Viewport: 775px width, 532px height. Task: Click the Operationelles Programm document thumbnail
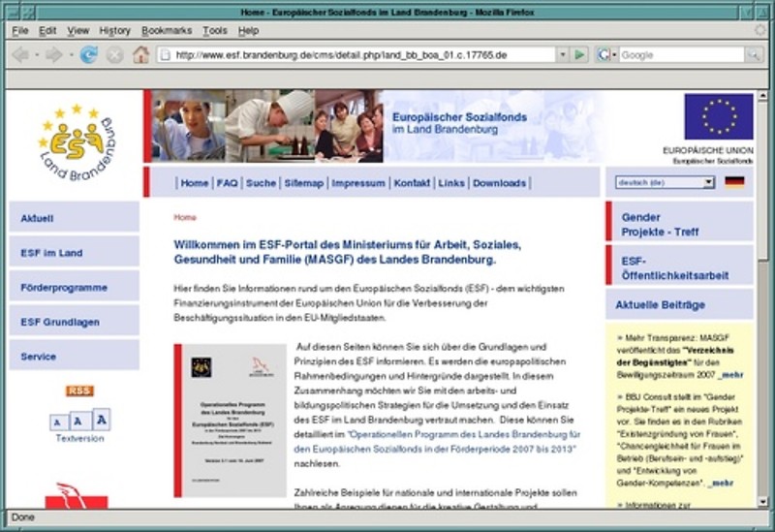point(231,421)
